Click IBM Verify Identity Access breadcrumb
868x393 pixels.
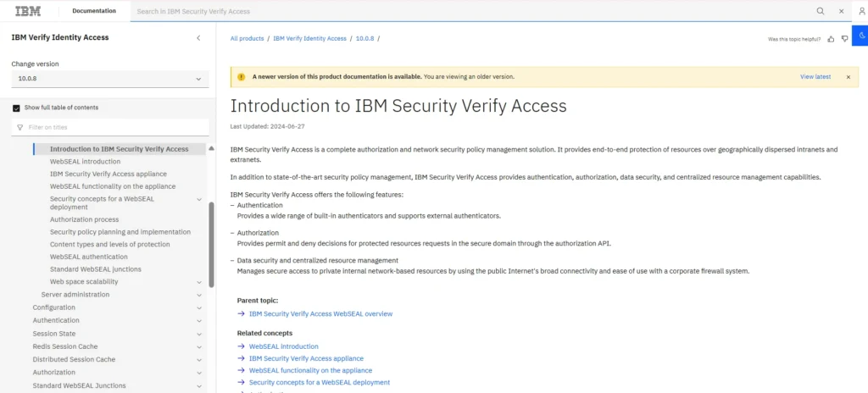pos(309,39)
